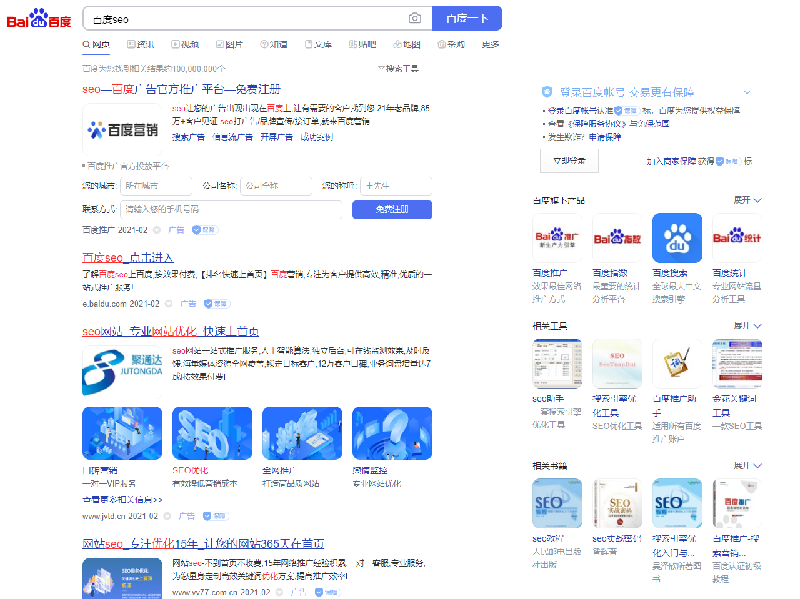Viewport: 800px width, 599px height.
Task: Click the shield icon next to 登录百度帐号
Action: (547, 92)
